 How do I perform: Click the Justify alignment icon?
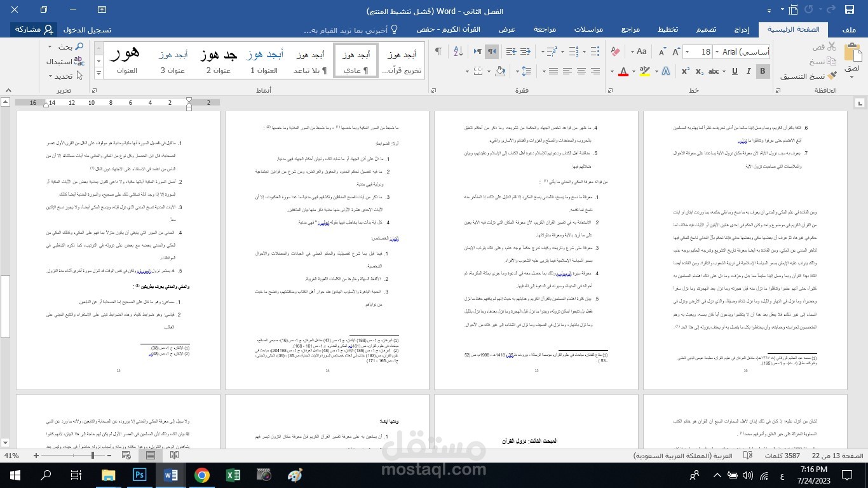pos(553,71)
